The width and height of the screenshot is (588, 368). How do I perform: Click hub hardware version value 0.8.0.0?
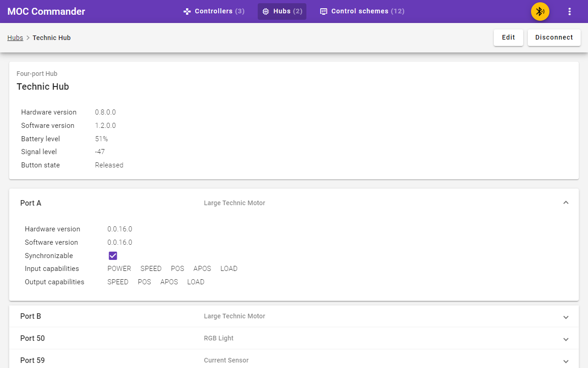coord(105,112)
